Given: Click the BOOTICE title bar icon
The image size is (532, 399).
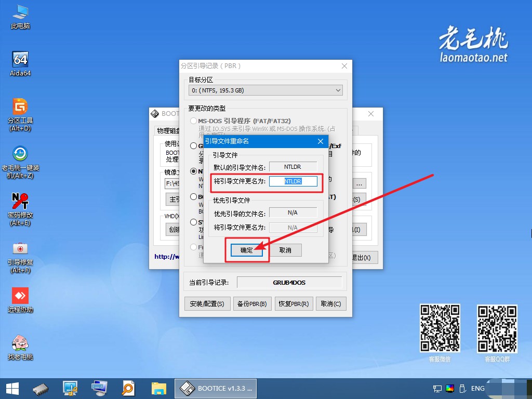Looking at the screenshot, I should [x=155, y=114].
